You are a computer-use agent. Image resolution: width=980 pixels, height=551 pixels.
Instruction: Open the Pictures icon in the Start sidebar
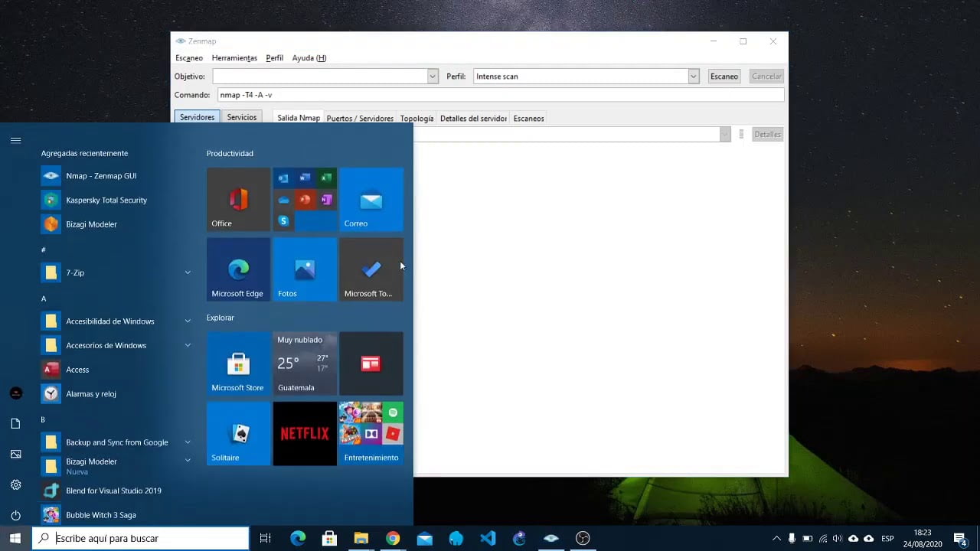click(x=15, y=454)
